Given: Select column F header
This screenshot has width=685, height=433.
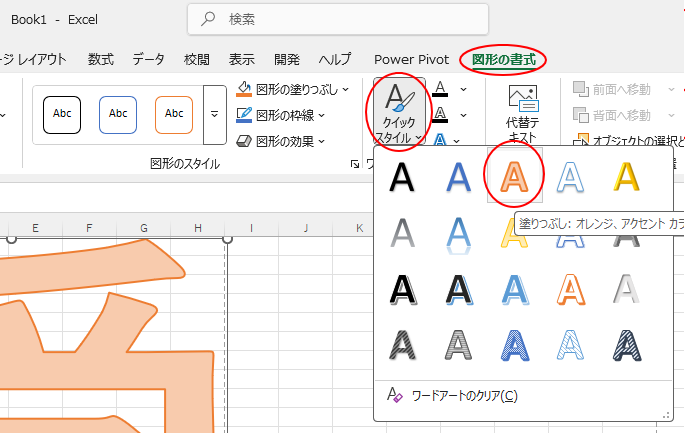Looking at the screenshot, I should (x=89, y=228).
